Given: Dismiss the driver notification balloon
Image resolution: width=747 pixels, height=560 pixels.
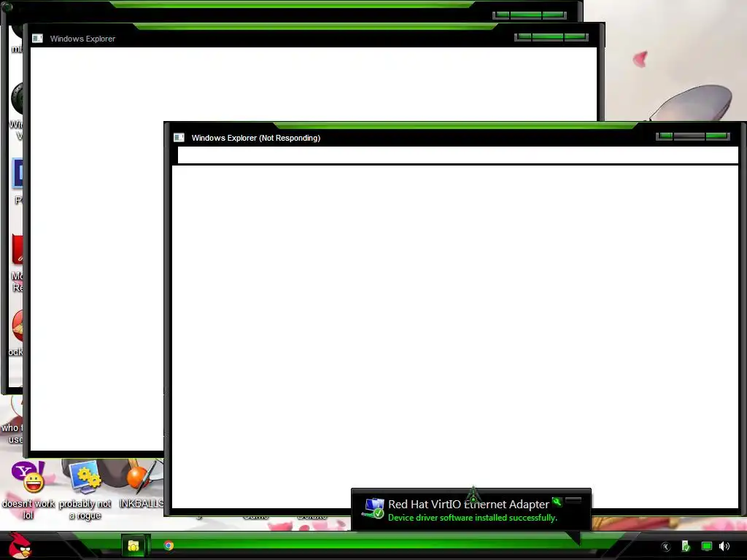Looking at the screenshot, I should point(573,500).
